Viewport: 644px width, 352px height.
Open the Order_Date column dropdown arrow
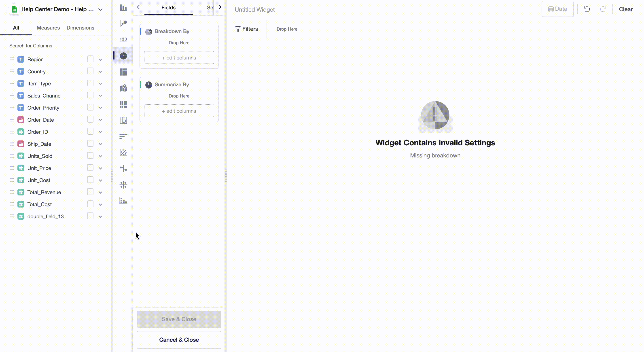pyautogui.click(x=100, y=120)
